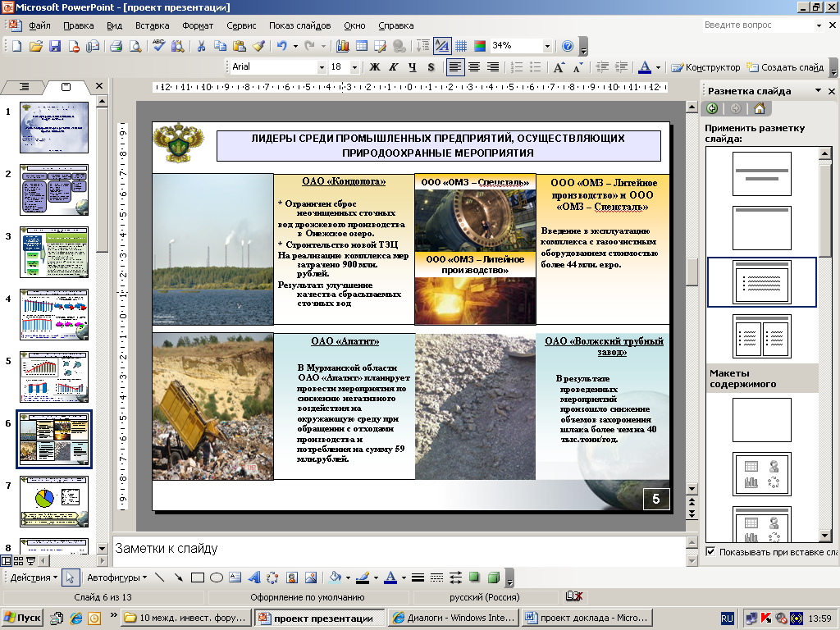Insert a text box from drawing toolbar
840x630 pixels.
click(x=235, y=577)
